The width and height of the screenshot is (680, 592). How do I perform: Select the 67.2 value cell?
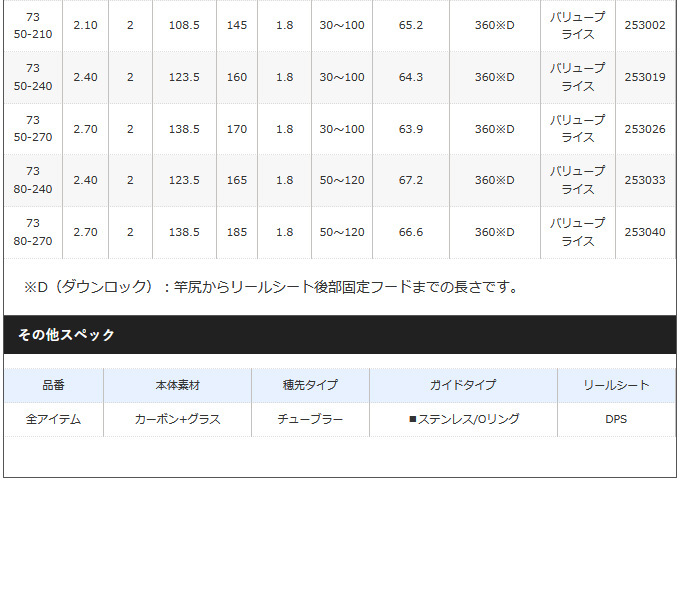[411, 180]
